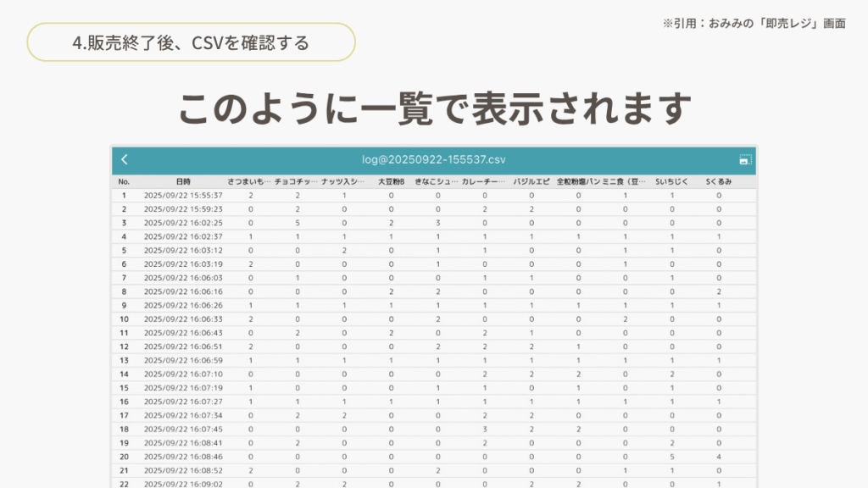Viewport: 868px width, 488px height.
Task: Click the バジルエビ column header
Action: pos(531,181)
